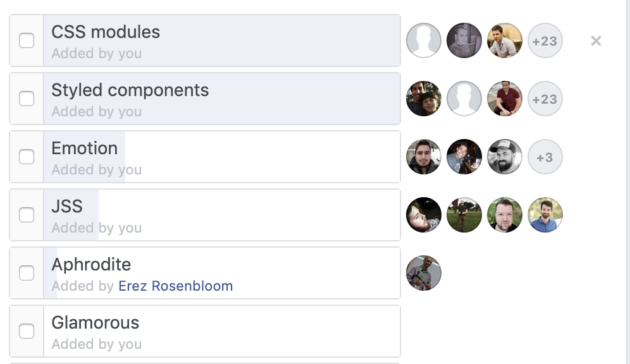Open the first voter avatar on JSS row
Screen dimensions: 630x364
coord(424,215)
